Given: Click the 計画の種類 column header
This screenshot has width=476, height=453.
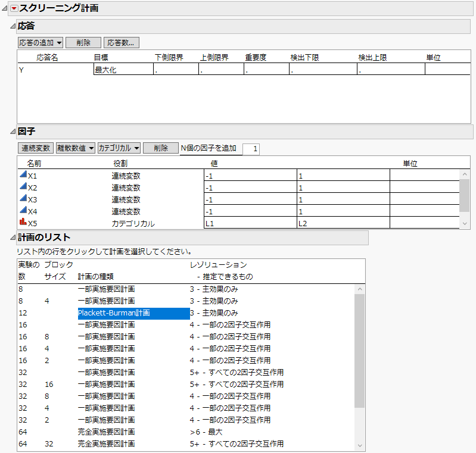Looking at the screenshot, I should (96, 276).
